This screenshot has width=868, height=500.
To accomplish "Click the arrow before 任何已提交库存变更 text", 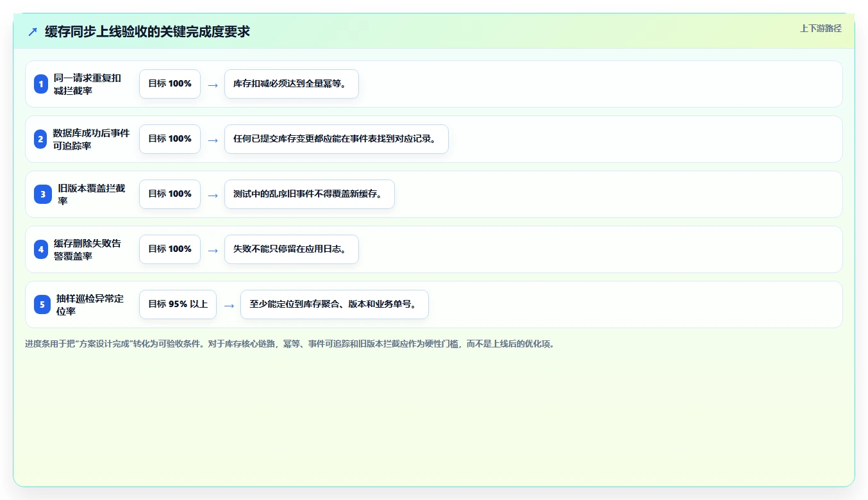I will (213, 140).
